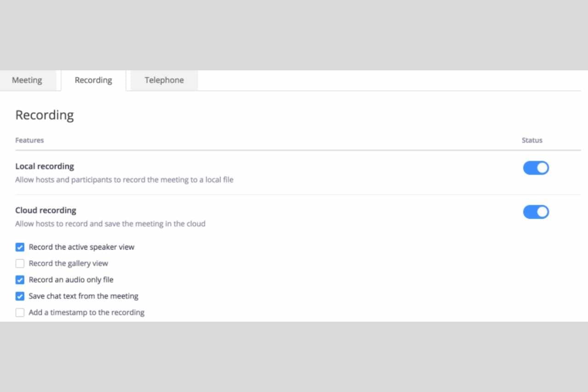The width and height of the screenshot is (588, 392).
Task: Switch to the Meeting tab
Action: [x=27, y=80]
